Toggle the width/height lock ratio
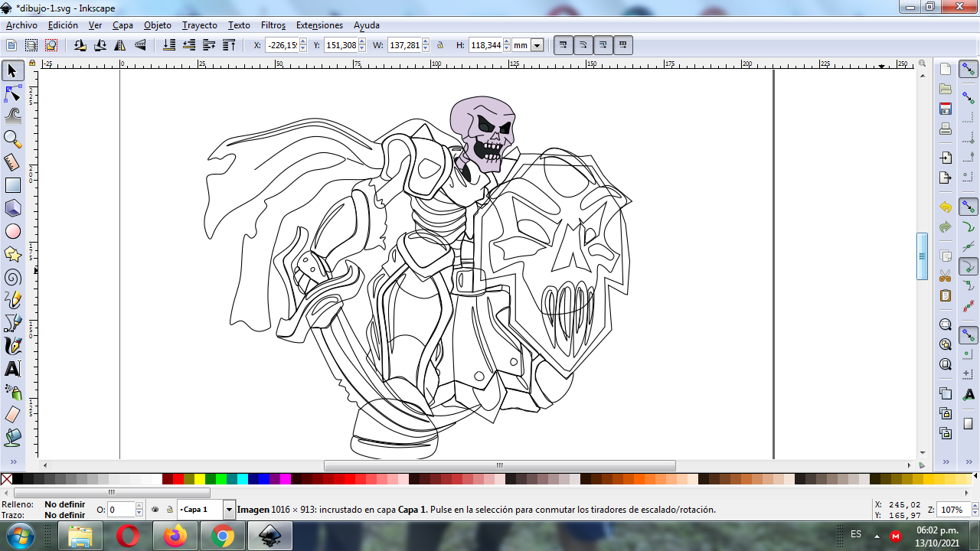Screen dimensions: 980x551 pyautogui.click(x=440, y=45)
